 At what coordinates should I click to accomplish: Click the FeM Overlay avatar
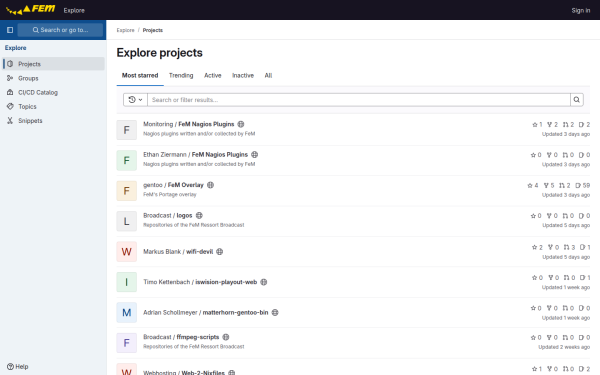coord(127,191)
